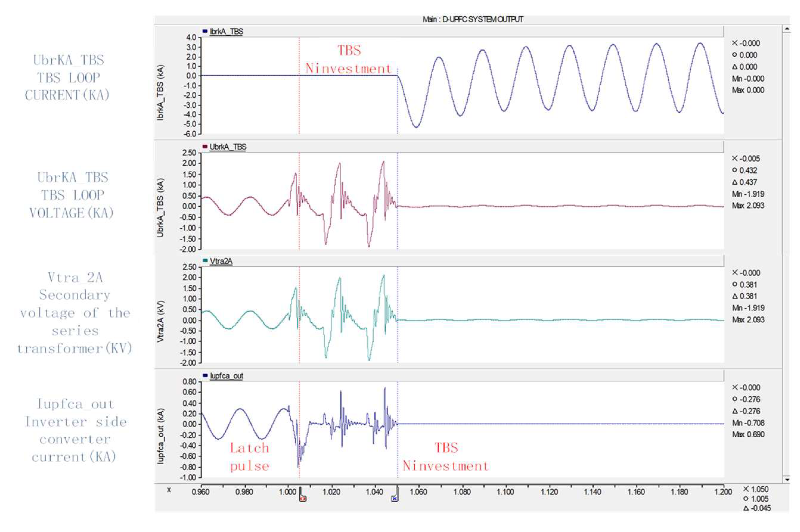Select the Iupfca_out curve legend label
Image resolution: width=800 pixels, height=532 pixels.
[227, 376]
